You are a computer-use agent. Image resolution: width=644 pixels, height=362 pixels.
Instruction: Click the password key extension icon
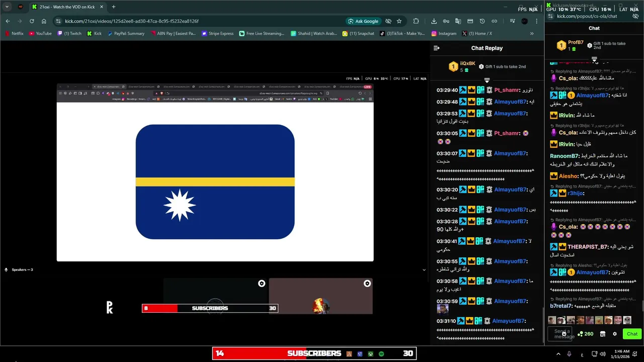pyautogui.click(x=446, y=21)
